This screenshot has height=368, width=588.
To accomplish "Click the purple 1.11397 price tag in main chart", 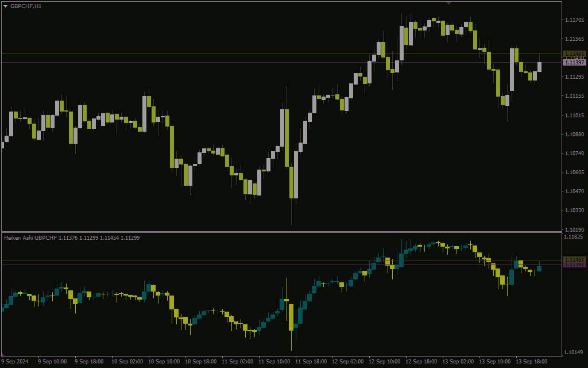I will pos(574,62).
